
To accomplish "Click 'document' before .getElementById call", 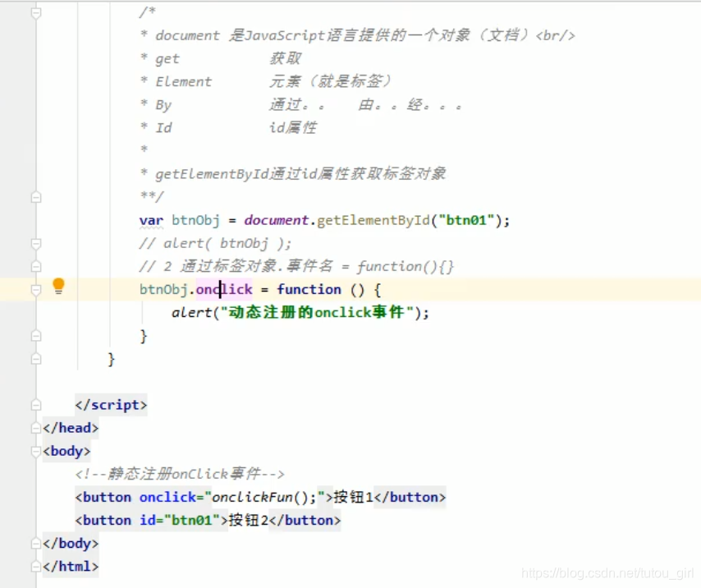I will click(277, 220).
